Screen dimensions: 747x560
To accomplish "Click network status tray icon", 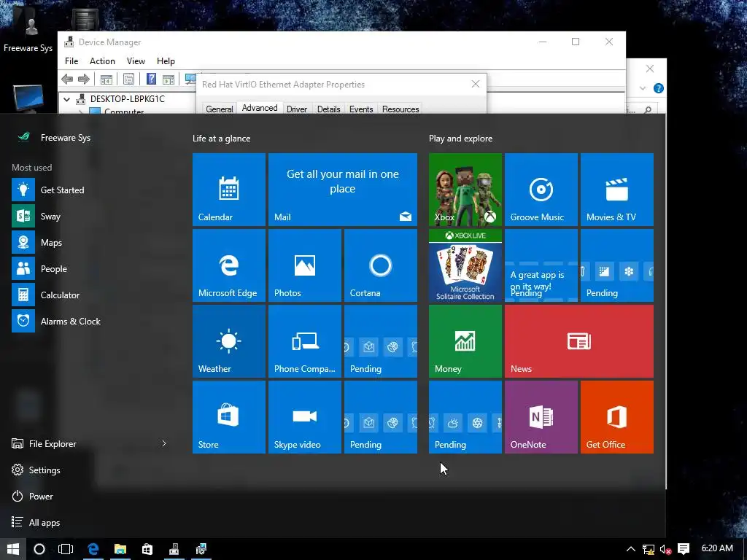I will coord(649,550).
